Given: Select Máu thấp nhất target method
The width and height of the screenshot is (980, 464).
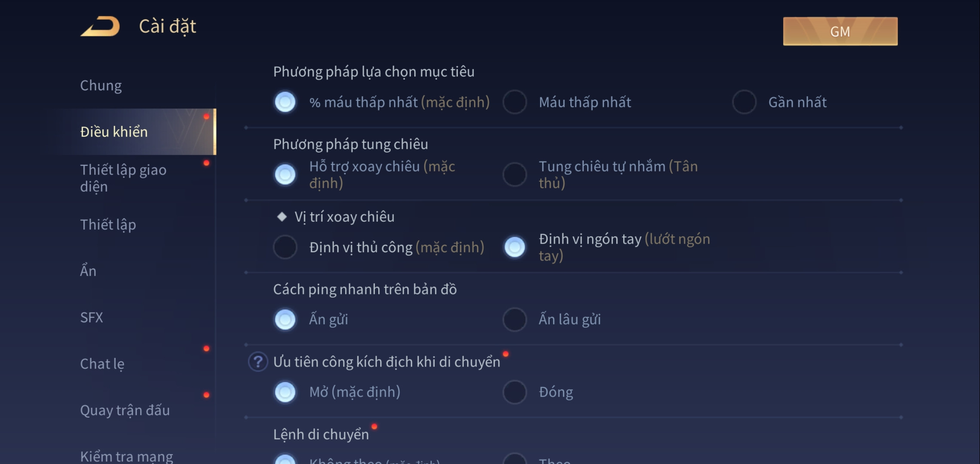Looking at the screenshot, I should [x=515, y=101].
